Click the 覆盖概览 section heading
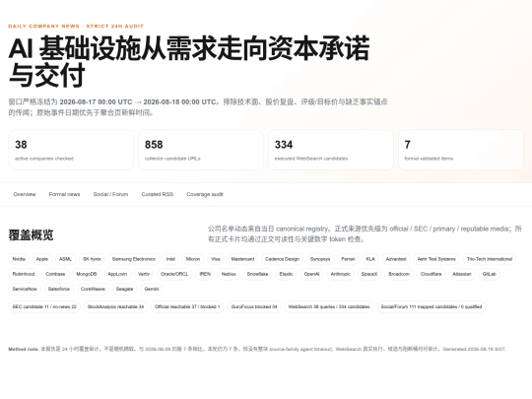 point(31,235)
